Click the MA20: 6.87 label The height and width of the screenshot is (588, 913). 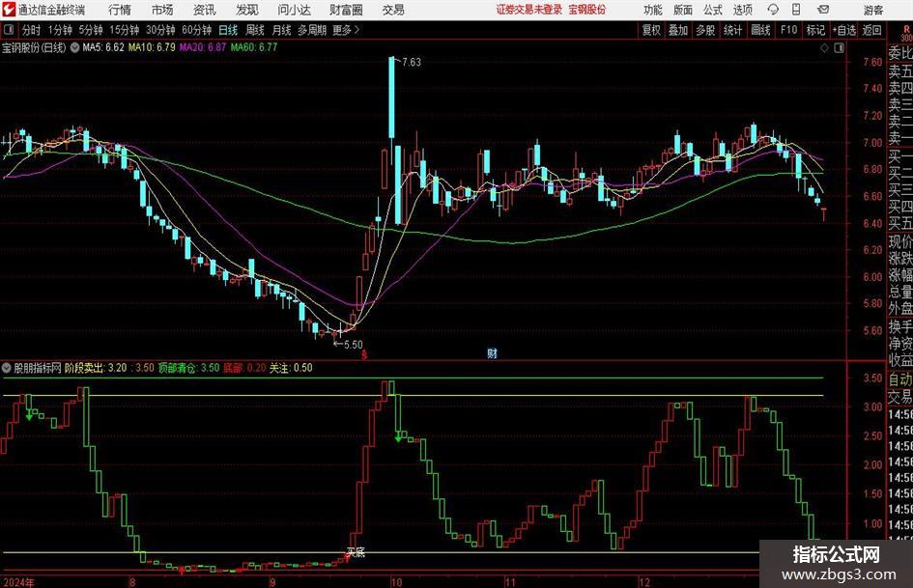(x=203, y=47)
